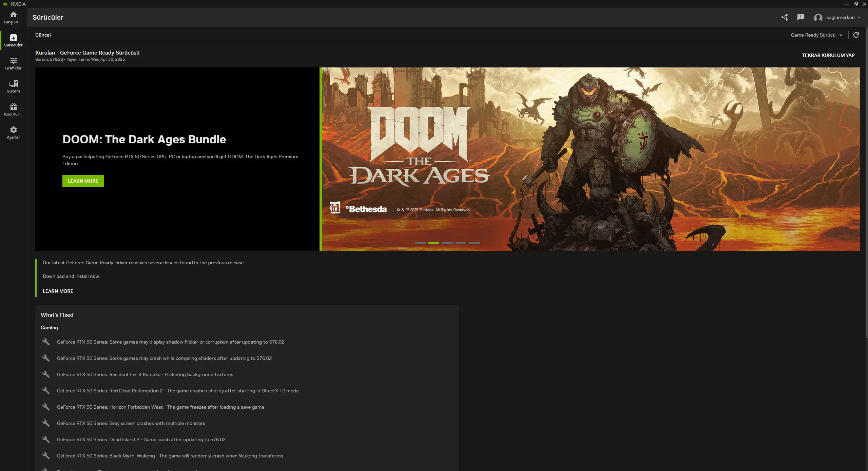Go to fourth banner slide indicator
Viewport: 868px width, 471px height.
click(x=461, y=243)
